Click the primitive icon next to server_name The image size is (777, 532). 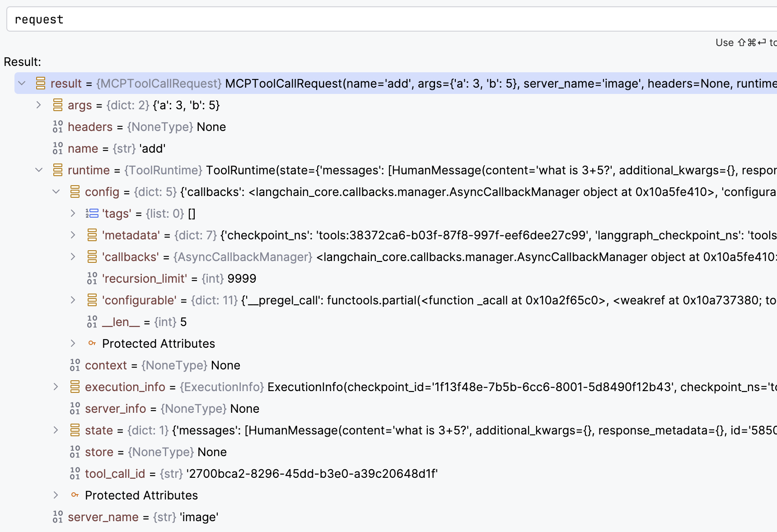pyautogui.click(x=58, y=517)
